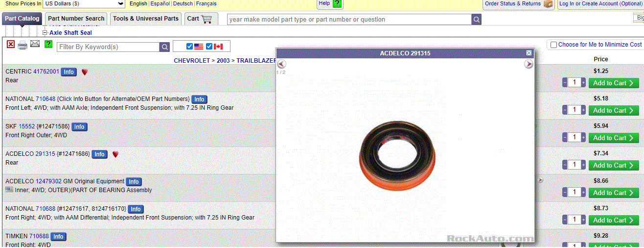Switch language to Deutsch
Viewport: 644px width, 248px height.
click(x=183, y=3)
